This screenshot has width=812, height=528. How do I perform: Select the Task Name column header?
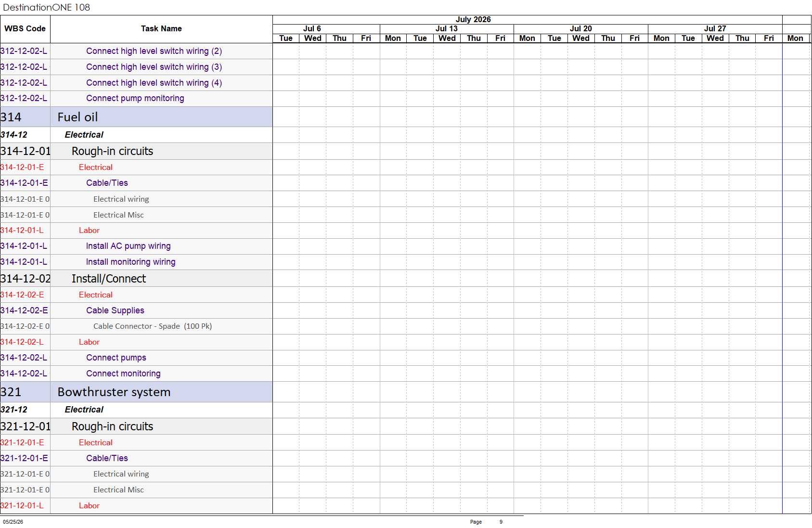point(161,29)
